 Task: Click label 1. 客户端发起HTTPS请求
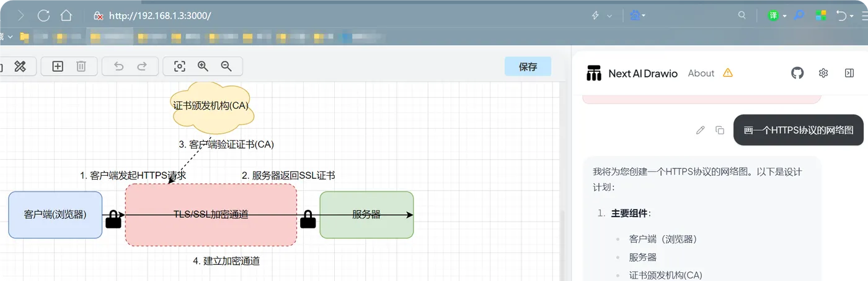click(133, 175)
